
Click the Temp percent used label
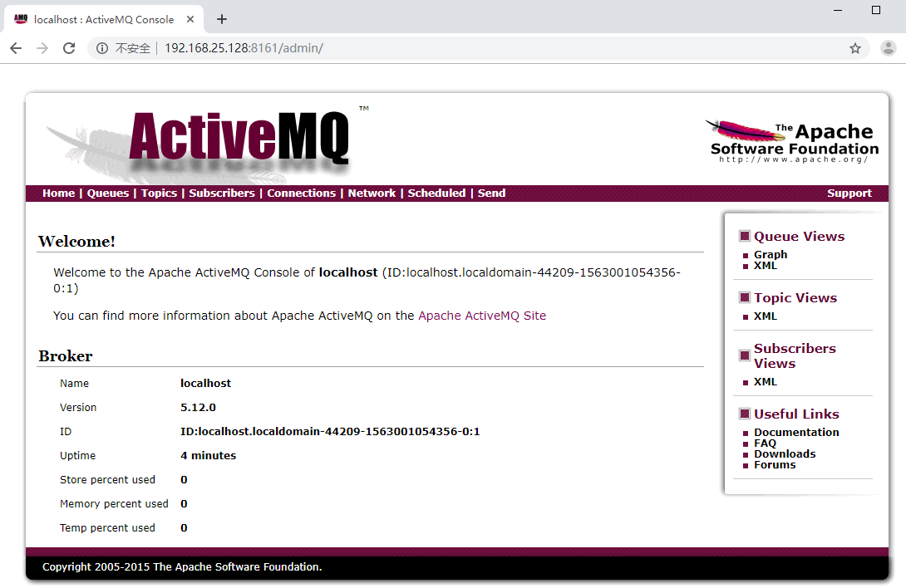[107, 528]
